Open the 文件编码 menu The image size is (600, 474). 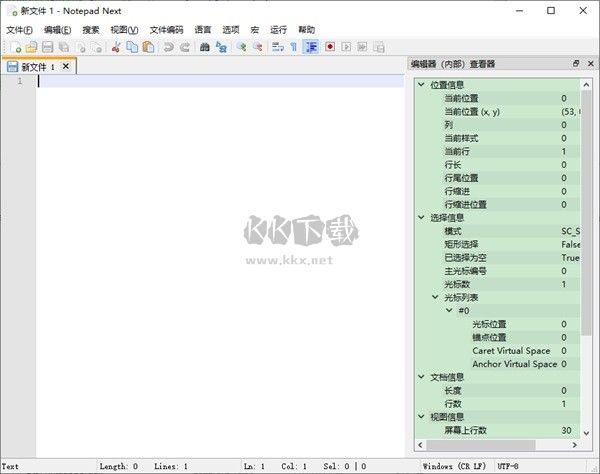tap(166, 30)
